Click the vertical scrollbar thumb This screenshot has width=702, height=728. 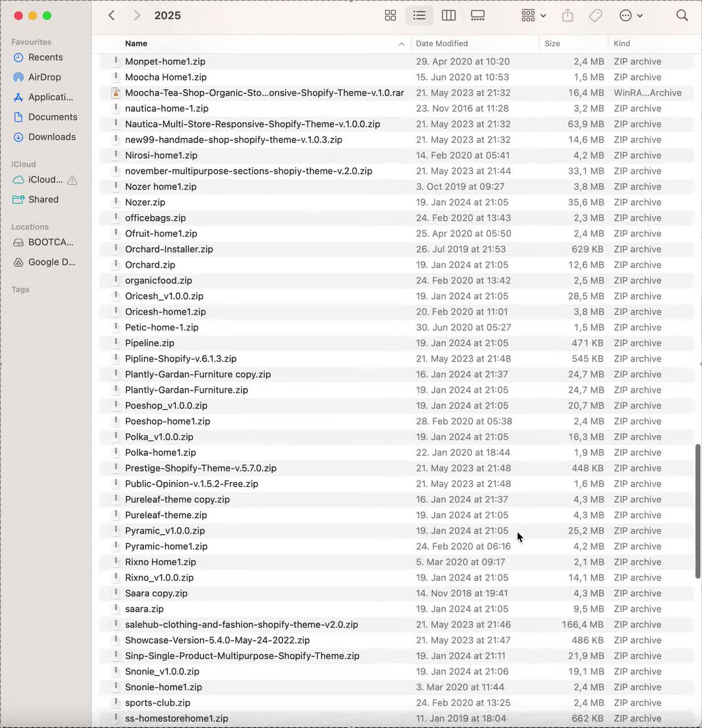697,511
